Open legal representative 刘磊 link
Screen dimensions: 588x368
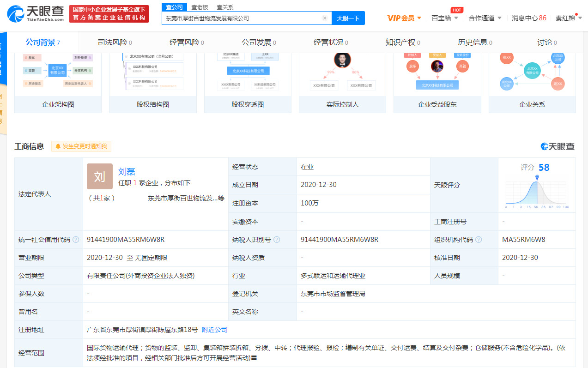point(127,172)
